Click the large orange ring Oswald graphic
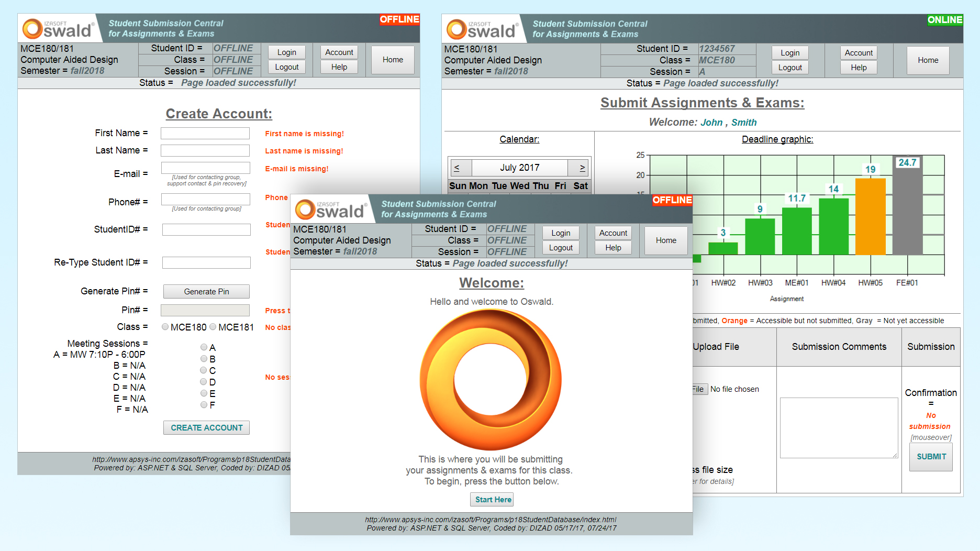The width and height of the screenshot is (980, 551). coord(491,379)
